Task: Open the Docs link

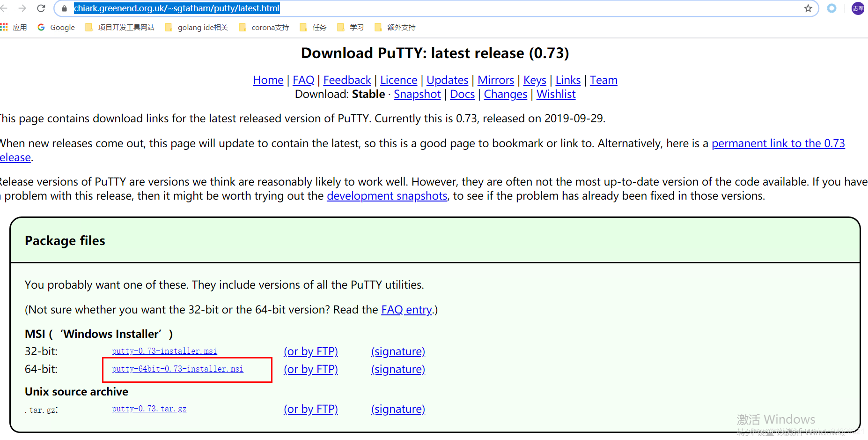Action: tap(462, 94)
